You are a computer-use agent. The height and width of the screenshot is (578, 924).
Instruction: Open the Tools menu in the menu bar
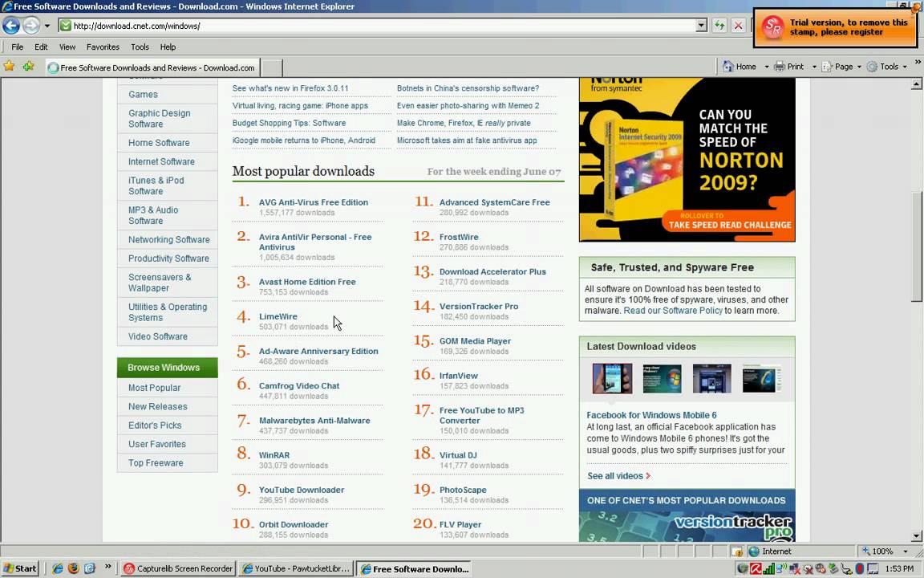pyautogui.click(x=140, y=47)
